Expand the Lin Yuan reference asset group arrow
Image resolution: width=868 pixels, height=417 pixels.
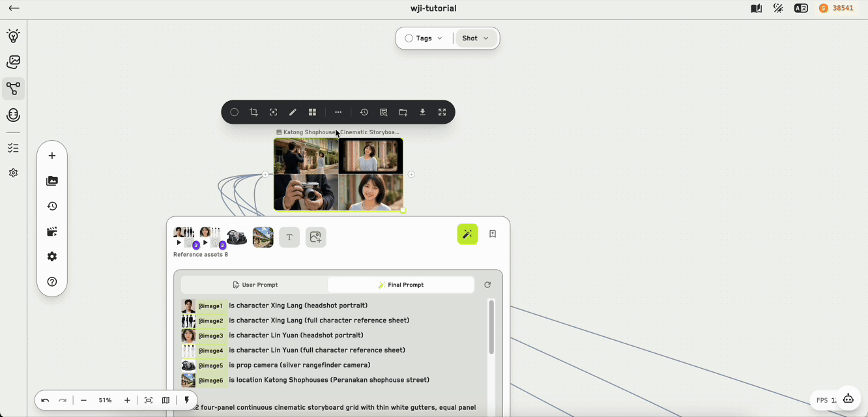(x=205, y=243)
